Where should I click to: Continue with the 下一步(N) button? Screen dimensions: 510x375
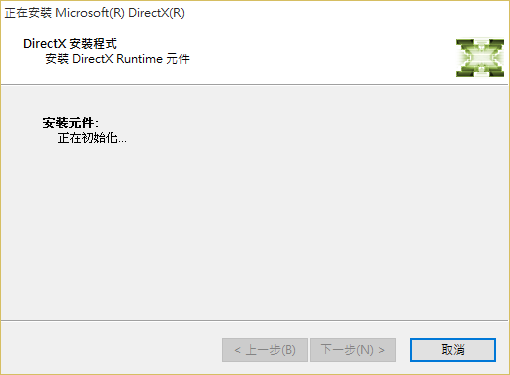click(x=353, y=350)
